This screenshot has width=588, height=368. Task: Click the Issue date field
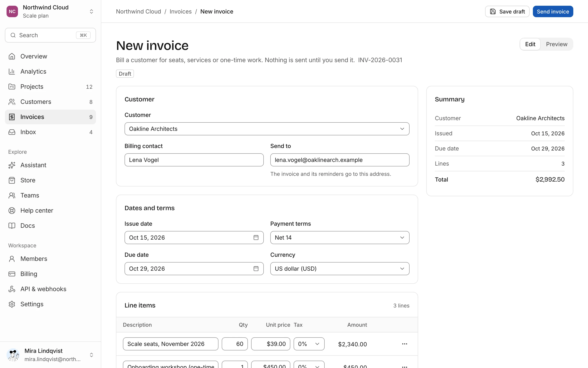194,238
